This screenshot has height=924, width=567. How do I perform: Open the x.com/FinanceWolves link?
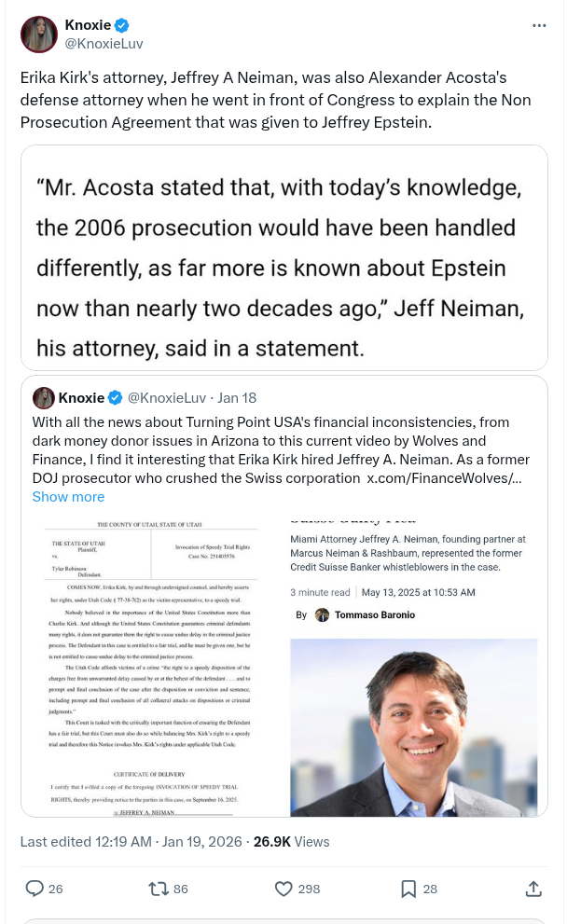[x=444, y=478]
